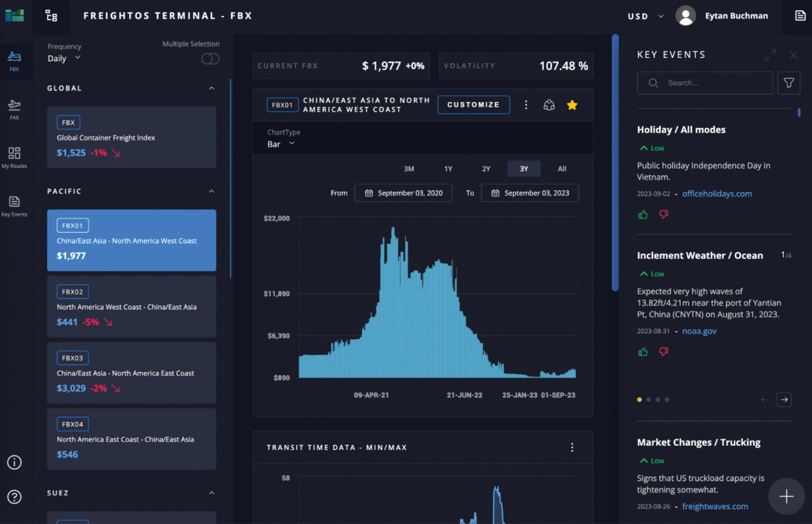
Task: Expand the Key Events panel
Action: pos(771,55)
